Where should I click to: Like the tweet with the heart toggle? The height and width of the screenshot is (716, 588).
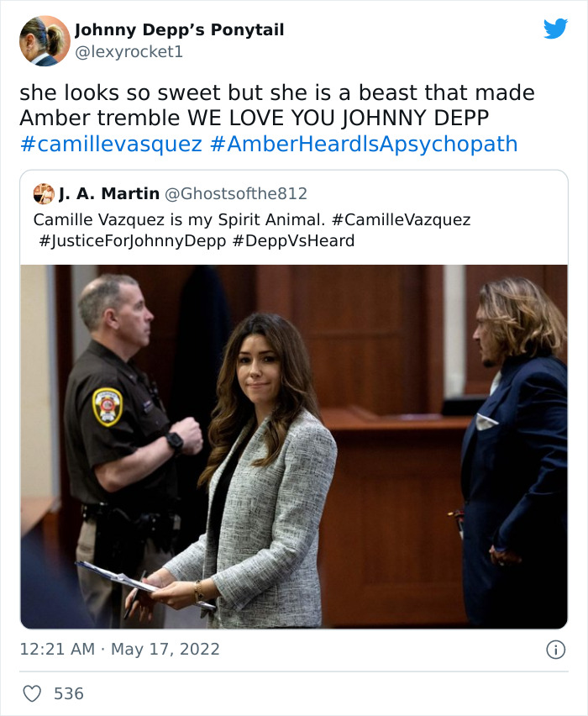pyautogui.click(x=31, y=694)
